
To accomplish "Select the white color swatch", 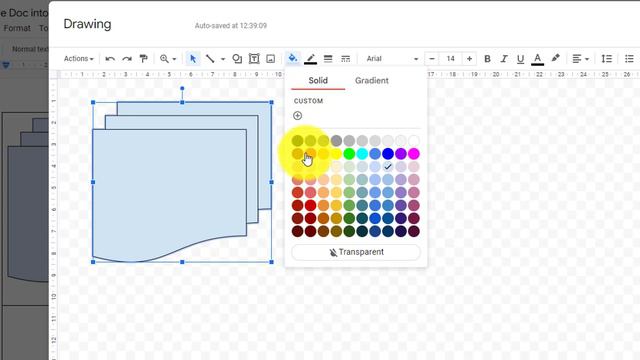I will pyautogui.click(x=413, y=140).
